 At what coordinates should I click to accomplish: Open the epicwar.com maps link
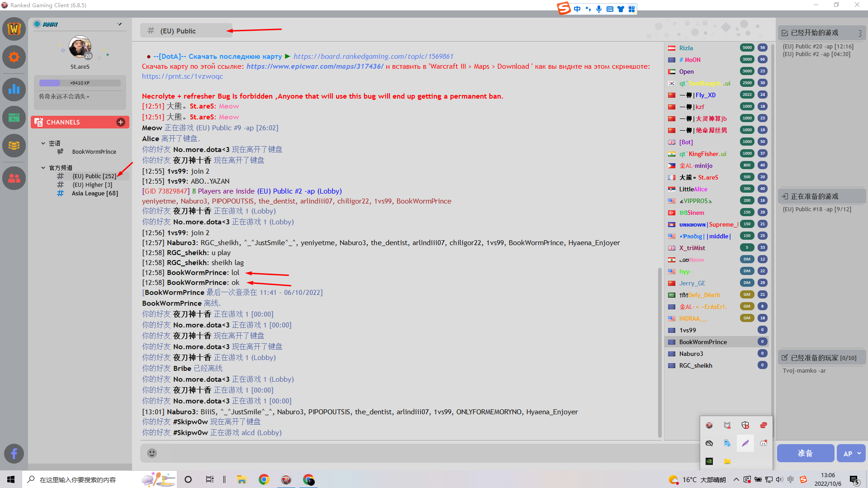(315, 66)
